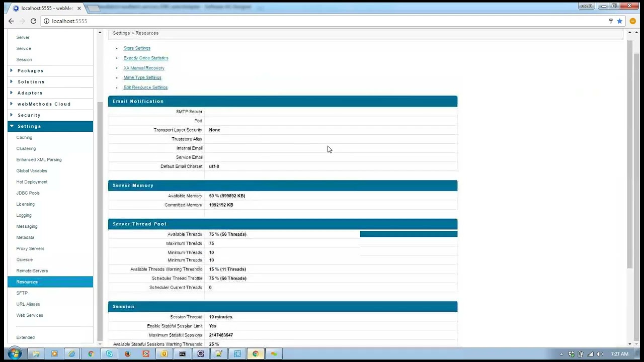Open the Metadata settings page
The image size is (644, 362).
[25, 237]
